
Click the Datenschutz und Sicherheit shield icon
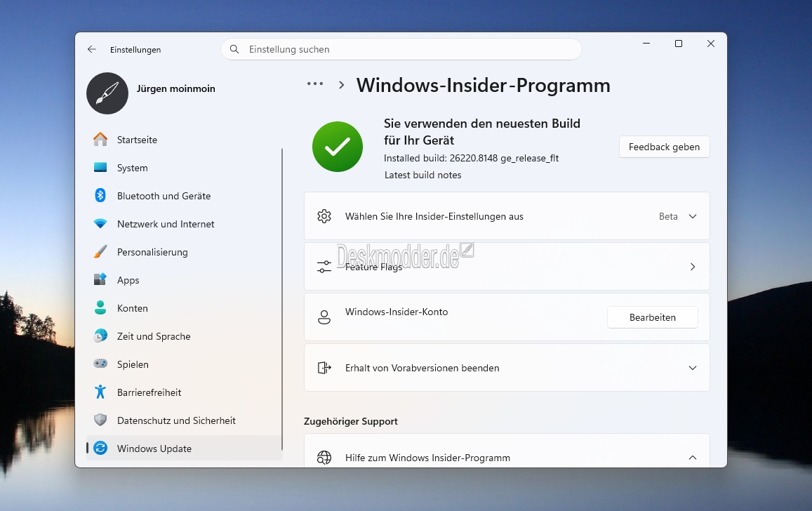[x=100, y=420]
